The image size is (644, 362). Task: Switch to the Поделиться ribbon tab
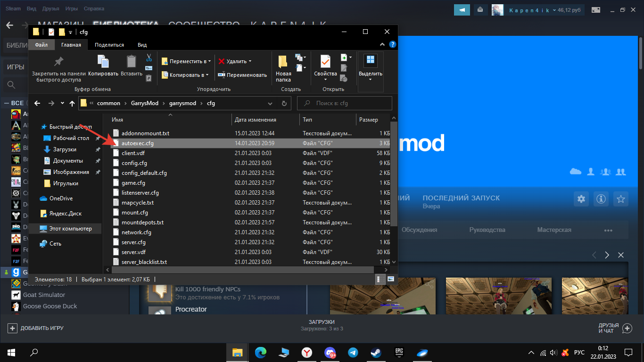click(109, 45)
